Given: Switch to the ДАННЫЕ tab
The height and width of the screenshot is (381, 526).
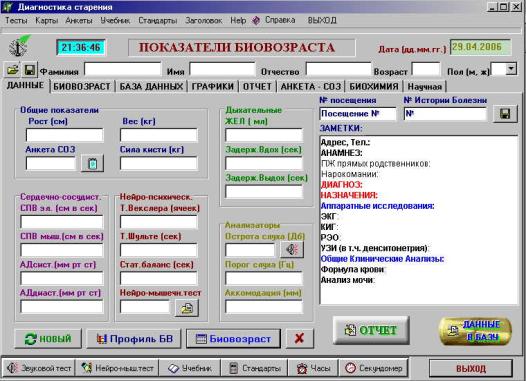Looking at the screenshot, I should [25, 85].
